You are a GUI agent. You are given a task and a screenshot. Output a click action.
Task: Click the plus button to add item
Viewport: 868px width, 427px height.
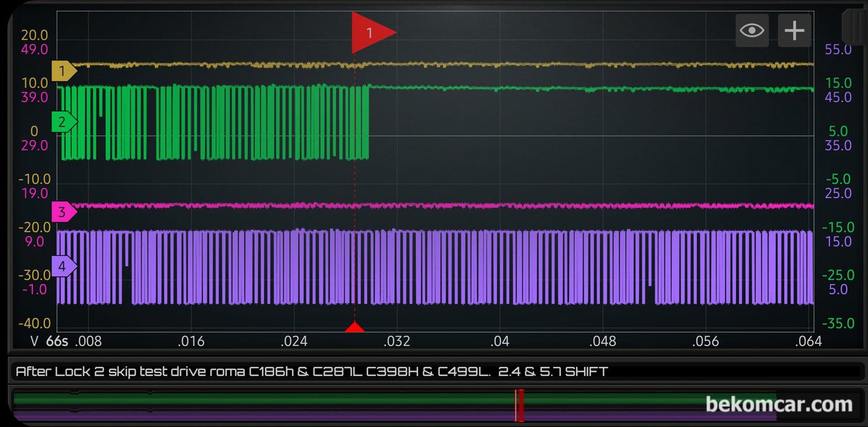(x=794, y=30)
